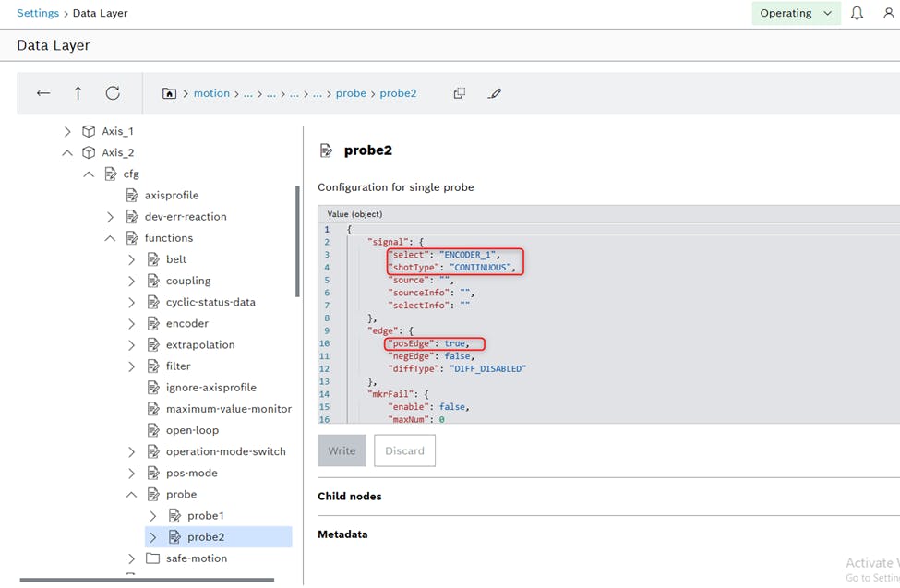Open the user account icon
This screenshot has width=900, height=588.
(888, 13)
